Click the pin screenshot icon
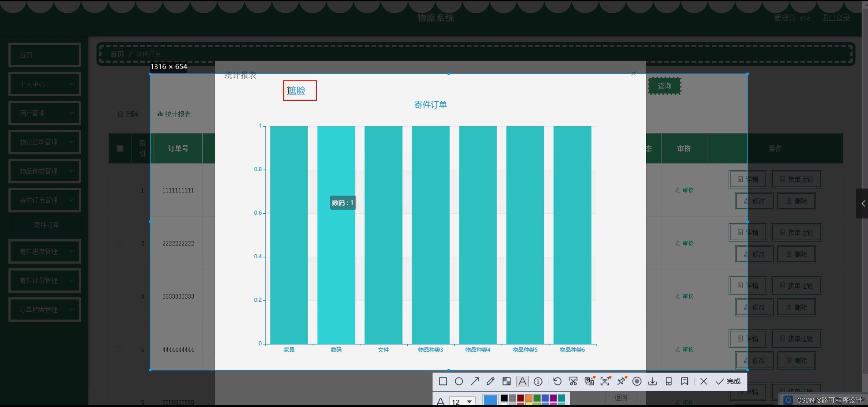The image size is (868, 407). tap(621, 381)
